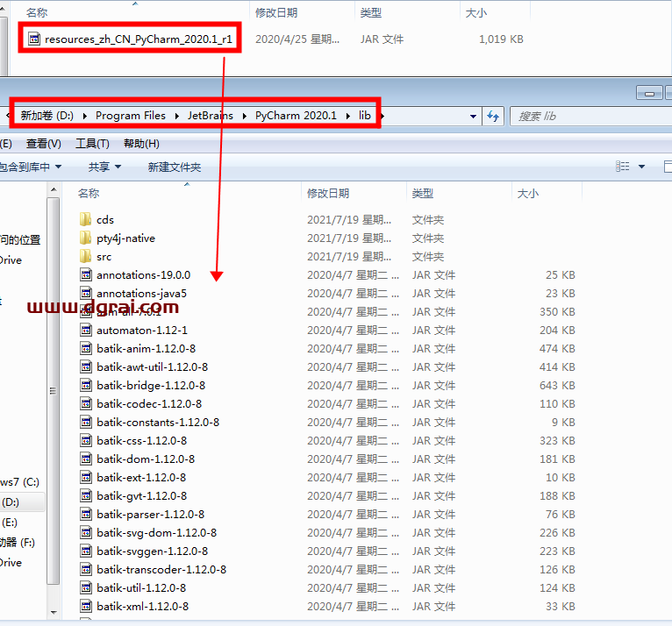The width and height of the screenshot is (672, 626).
Task: Select the batik-codec-1.12.0-8 jar icon
Action: point(86,403)
